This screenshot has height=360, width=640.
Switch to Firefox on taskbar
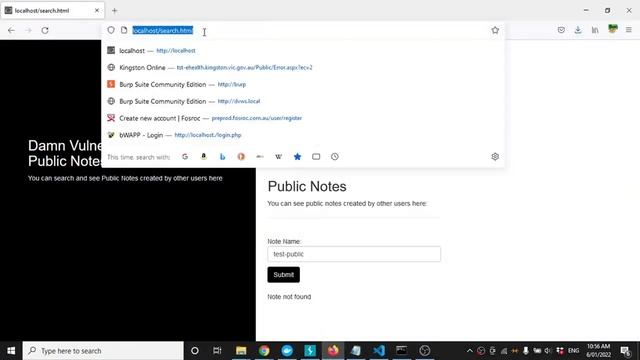(x=333, y=351)
